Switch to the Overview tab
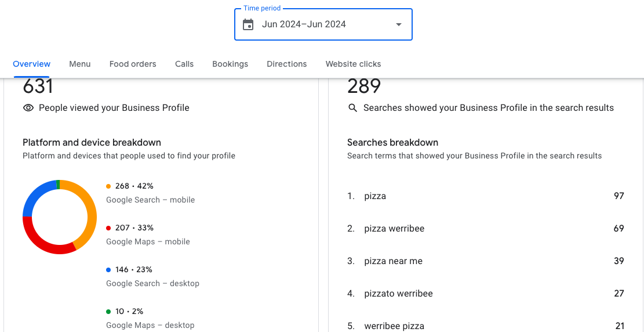644x332 pixels. coord(32,64)
